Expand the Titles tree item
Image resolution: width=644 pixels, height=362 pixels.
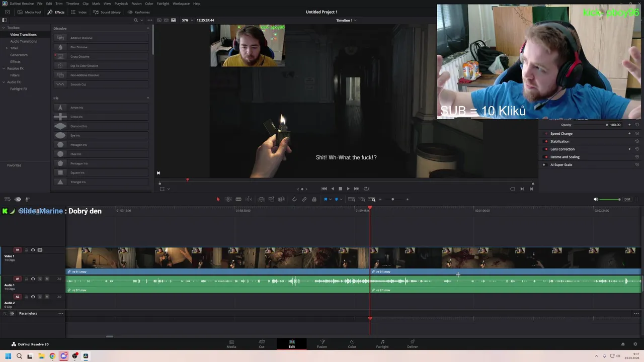pyautogui.click(x=7, y=48)
